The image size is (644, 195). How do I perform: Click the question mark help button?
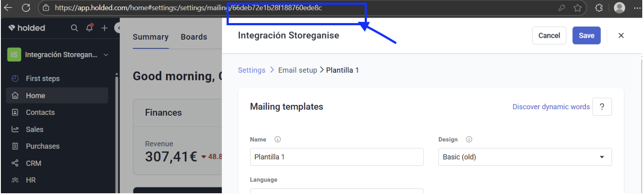point(602,107)
